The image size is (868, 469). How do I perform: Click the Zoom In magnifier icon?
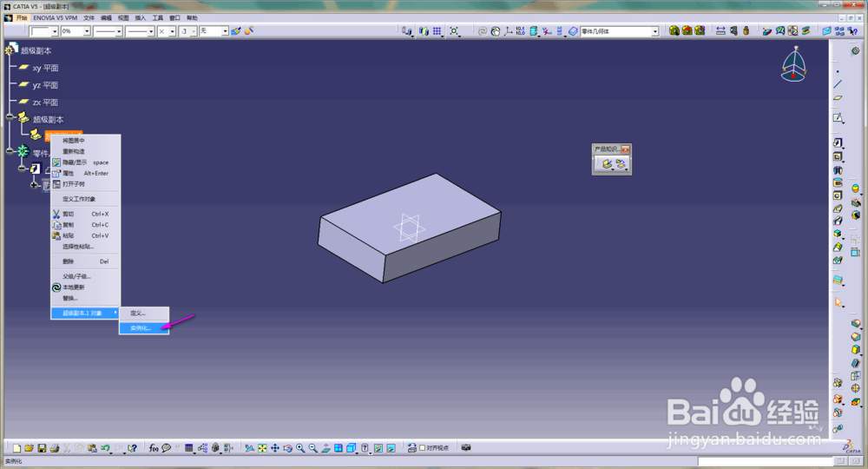tap(300, 448)
